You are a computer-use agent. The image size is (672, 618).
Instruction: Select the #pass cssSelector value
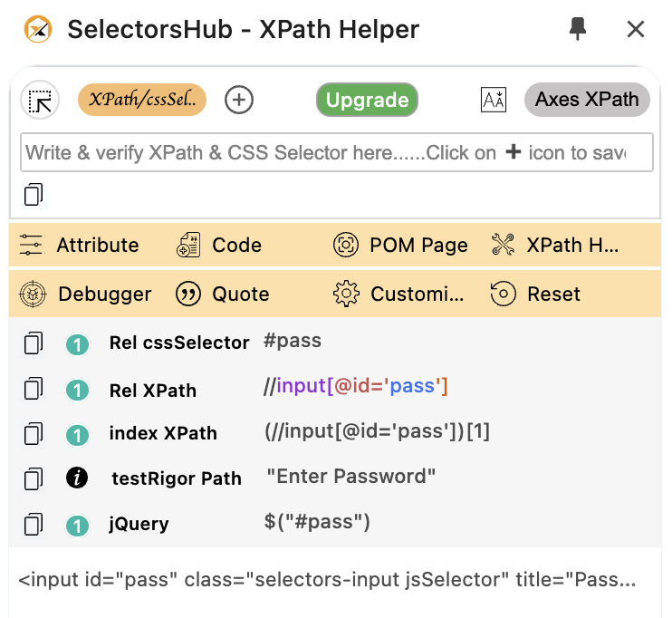pos(293,341)
